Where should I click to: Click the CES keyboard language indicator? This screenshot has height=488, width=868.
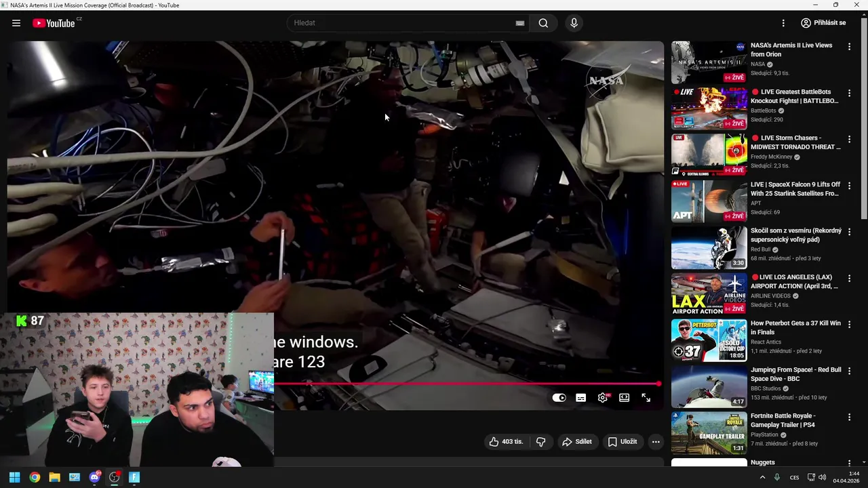tap(794, 477)
